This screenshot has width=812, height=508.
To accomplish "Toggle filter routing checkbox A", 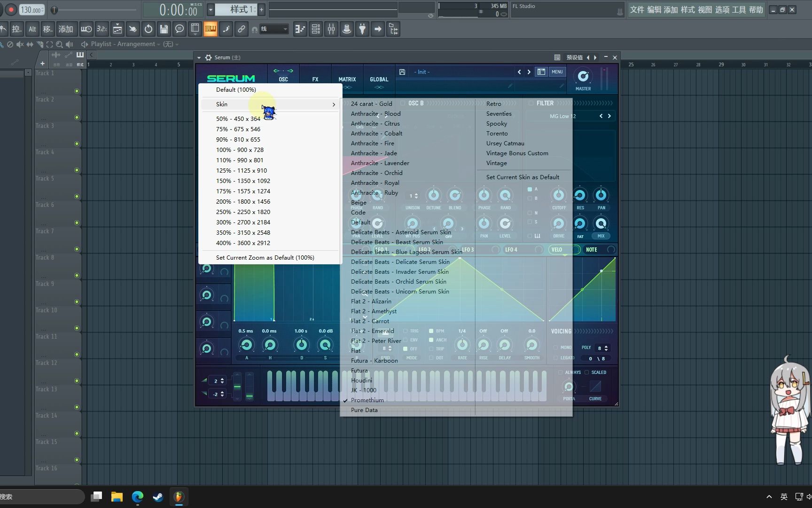I will click(x=530, y=189).
